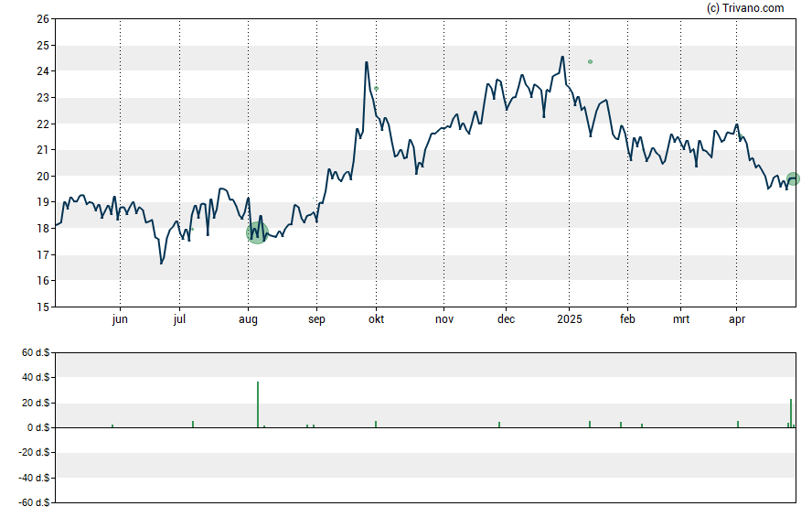
Task: Click the '24' price axis label
Action: [x=43, y=71]
